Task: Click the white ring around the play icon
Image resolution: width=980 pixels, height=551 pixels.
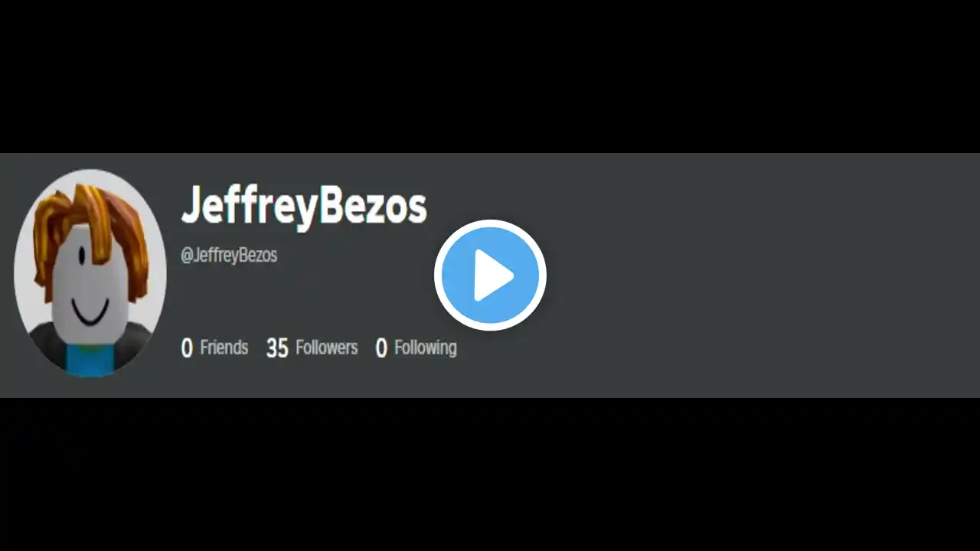Action: (490, 223)
